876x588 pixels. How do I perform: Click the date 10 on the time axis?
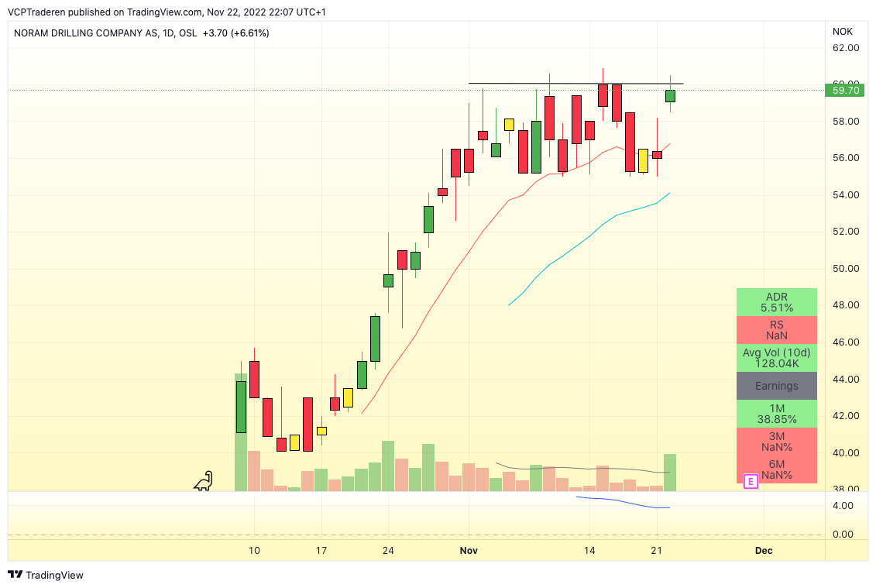254,551
